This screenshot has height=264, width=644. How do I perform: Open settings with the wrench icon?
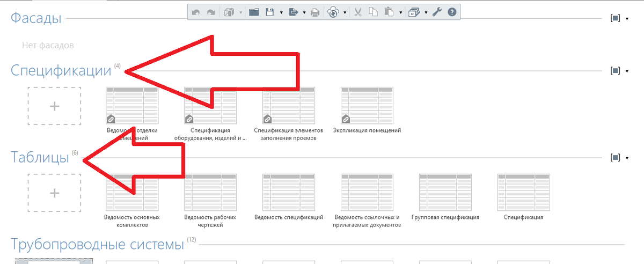pos(437,12)
